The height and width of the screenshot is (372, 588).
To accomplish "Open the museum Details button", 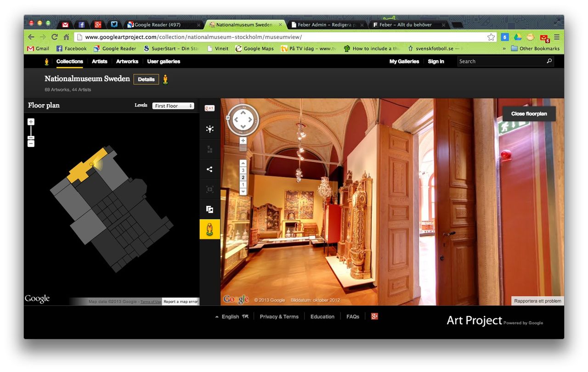I will (146, 79).
